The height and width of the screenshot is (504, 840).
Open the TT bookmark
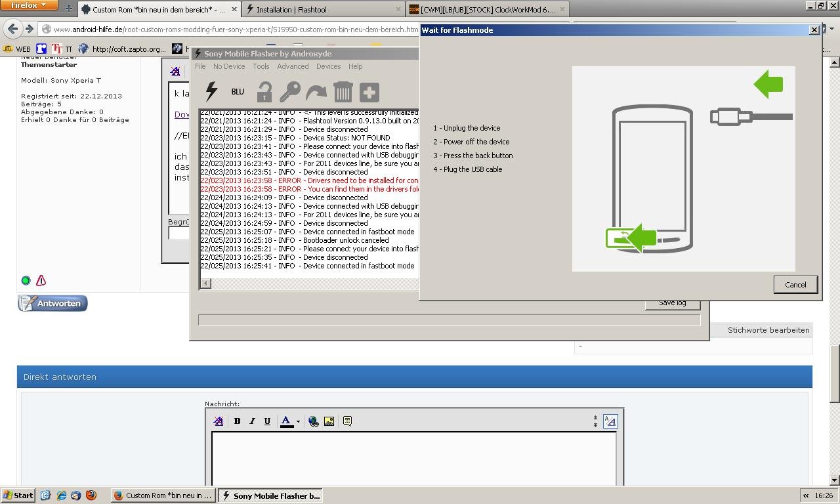click(x=62, y=49)
